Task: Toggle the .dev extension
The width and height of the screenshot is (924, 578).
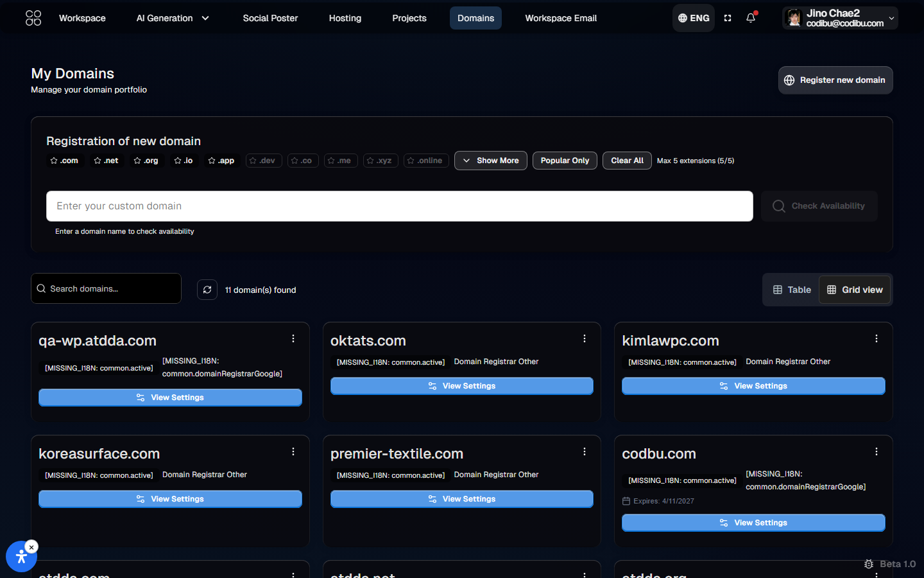Action: tap(264, 161)
